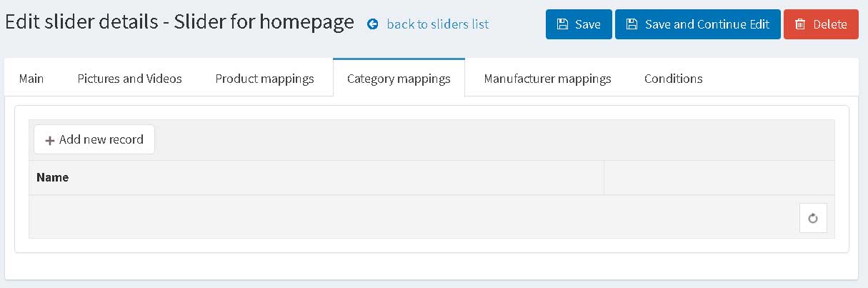868x288 pixels.
Task: Click the trash can icon on Delete
Action: [x=800, y=24]
